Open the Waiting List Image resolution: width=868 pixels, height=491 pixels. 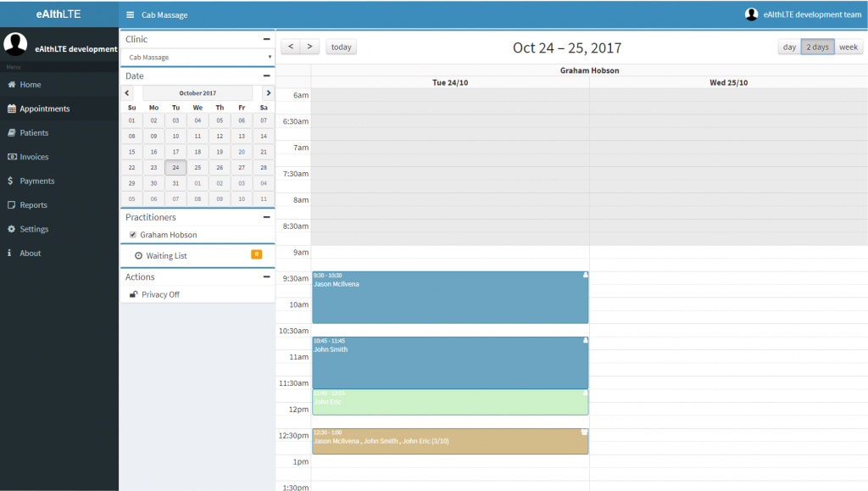point(198,256)
